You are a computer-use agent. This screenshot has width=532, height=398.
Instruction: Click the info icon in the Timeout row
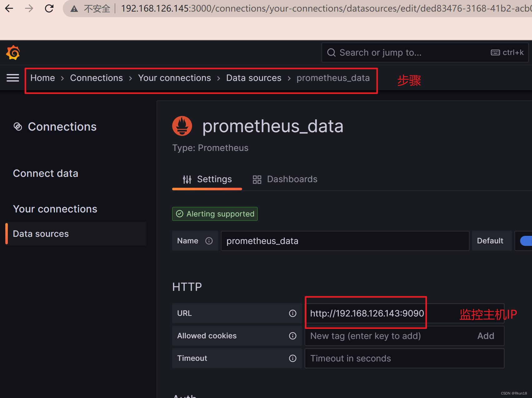293,358
